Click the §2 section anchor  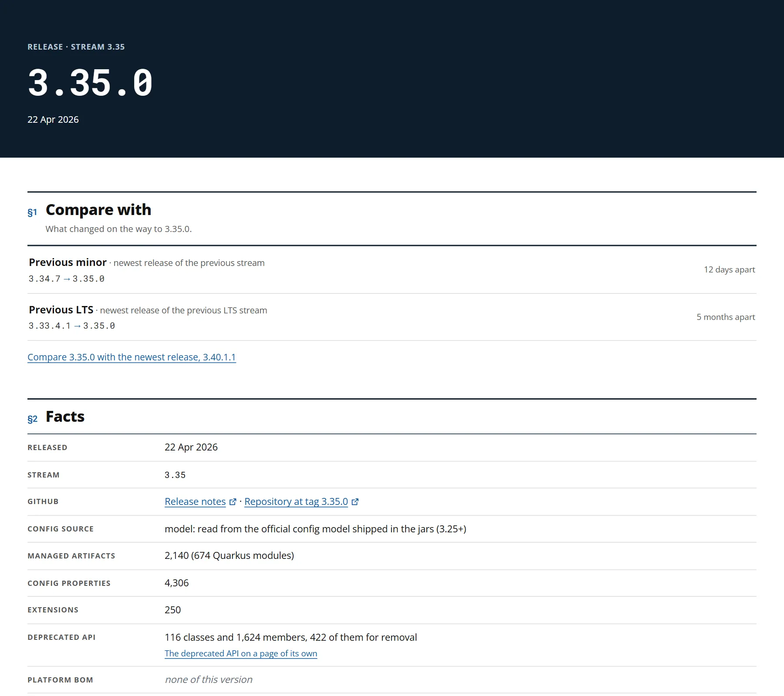tap(32, 419)
